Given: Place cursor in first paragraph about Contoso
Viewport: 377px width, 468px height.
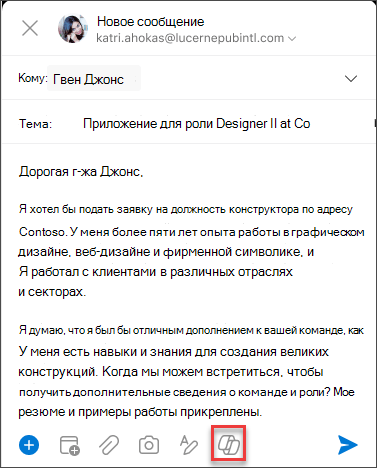Looking at the screenshot, I should click(x=191, y=251).
